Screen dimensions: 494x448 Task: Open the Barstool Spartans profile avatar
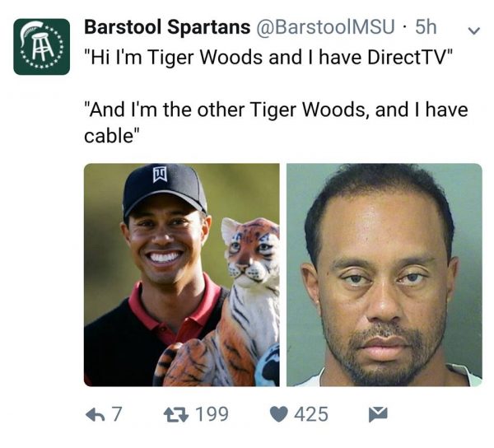click(41, 46)
